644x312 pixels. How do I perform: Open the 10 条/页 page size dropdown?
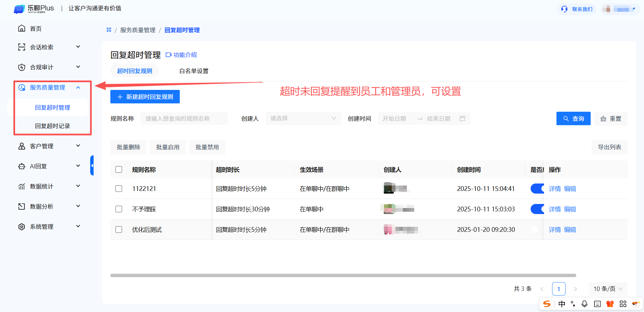click(x=607, y=289)
